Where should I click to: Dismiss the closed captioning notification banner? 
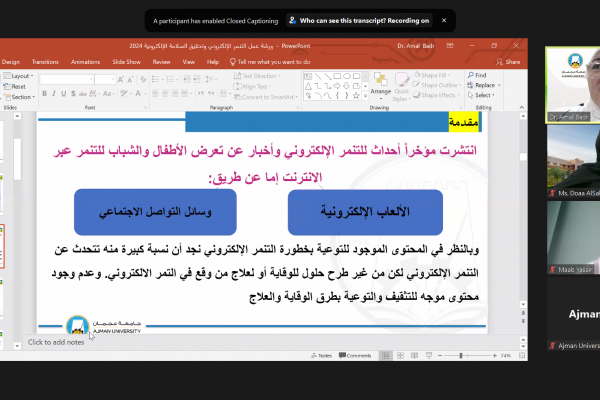point(444,21)
